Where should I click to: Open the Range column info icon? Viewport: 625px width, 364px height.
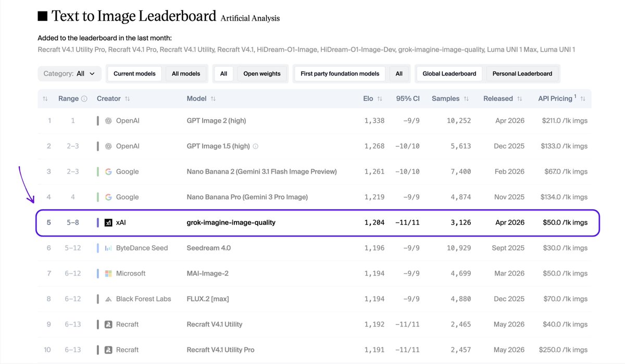(x=84, y=98)
